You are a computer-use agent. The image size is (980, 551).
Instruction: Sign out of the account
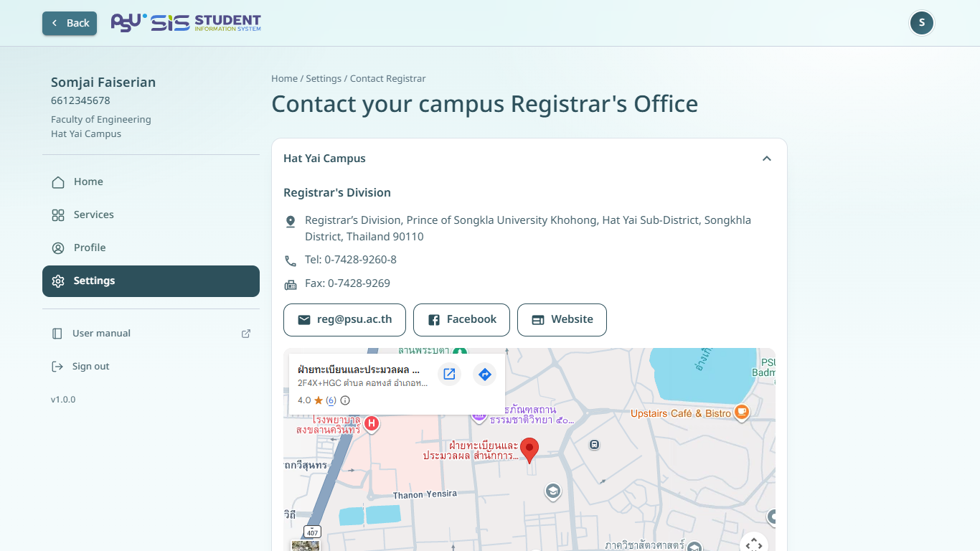tap(151, 367)
